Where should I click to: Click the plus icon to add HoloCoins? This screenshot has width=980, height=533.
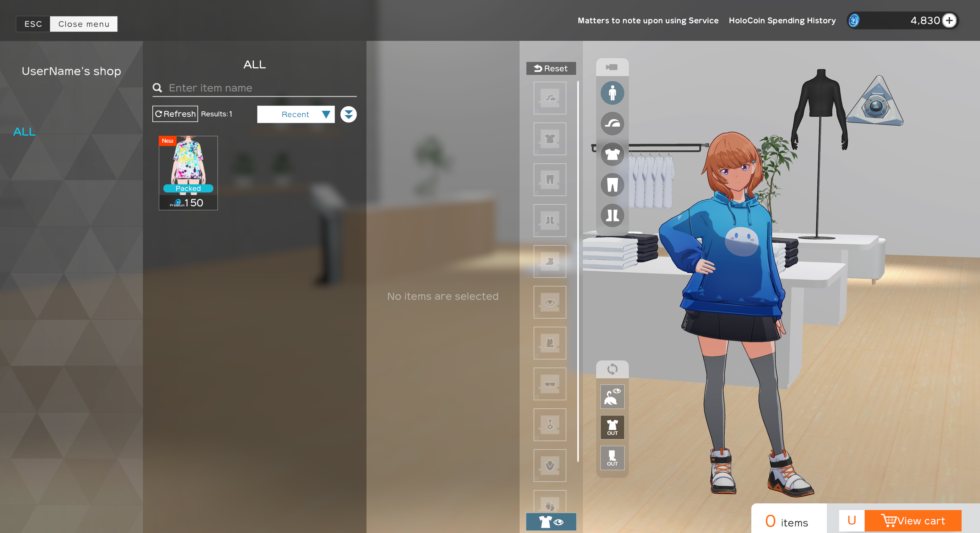coord(949,20)
